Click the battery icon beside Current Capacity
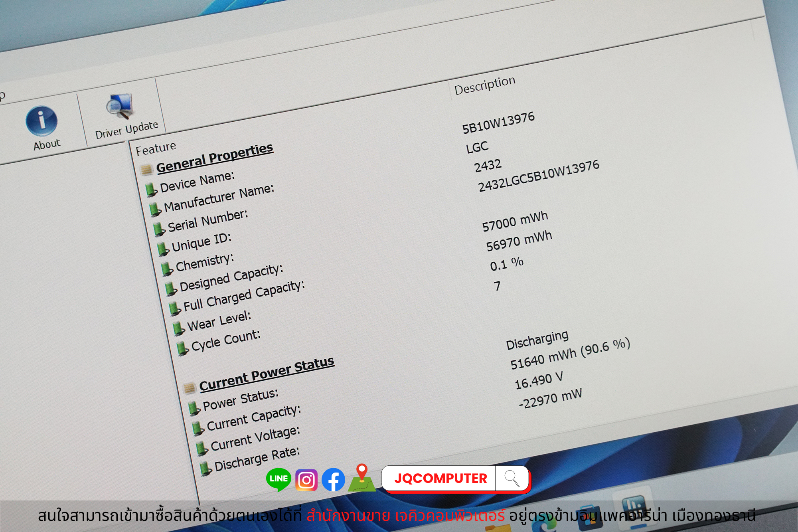 (198, 428)
